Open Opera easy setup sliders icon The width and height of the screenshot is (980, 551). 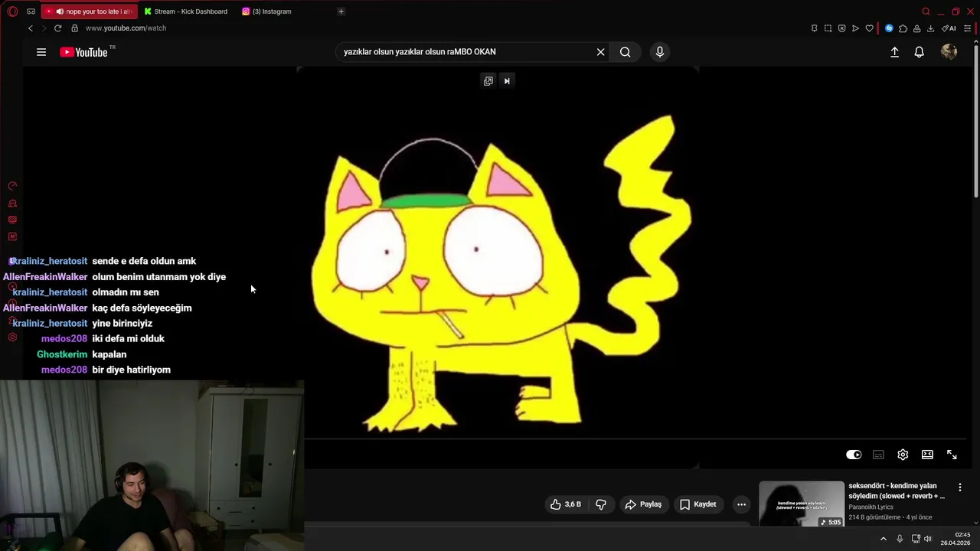[968, 28]
